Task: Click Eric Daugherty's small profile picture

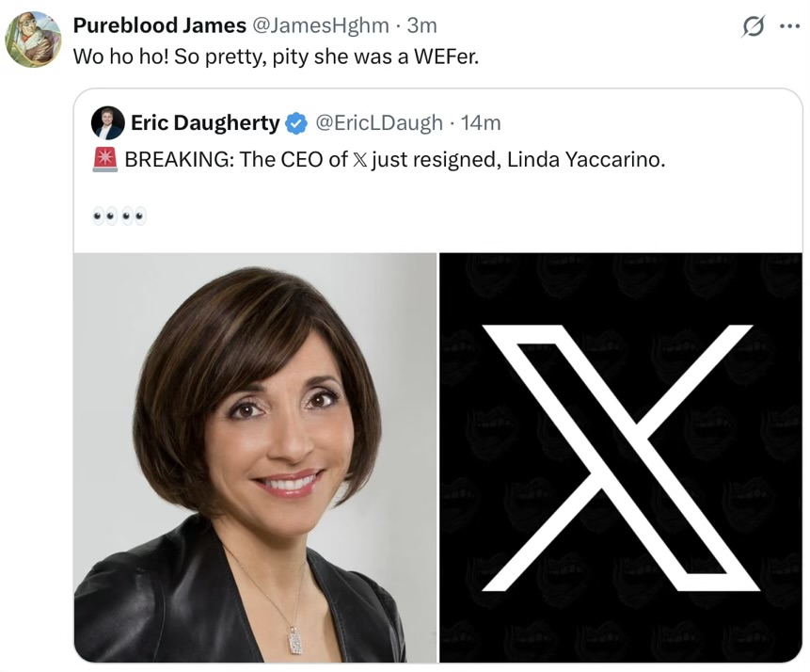Action: tap(107, 123)
